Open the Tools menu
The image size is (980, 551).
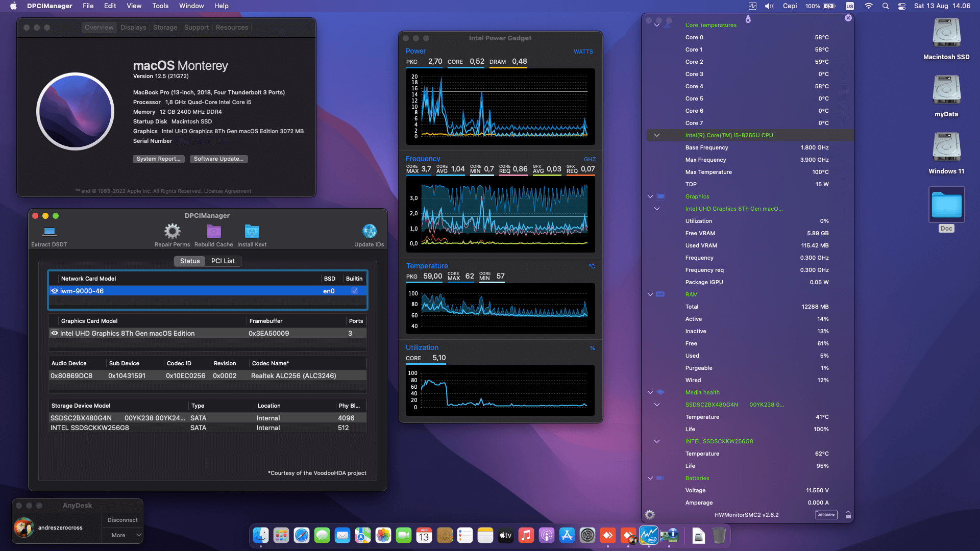point(160,6)
